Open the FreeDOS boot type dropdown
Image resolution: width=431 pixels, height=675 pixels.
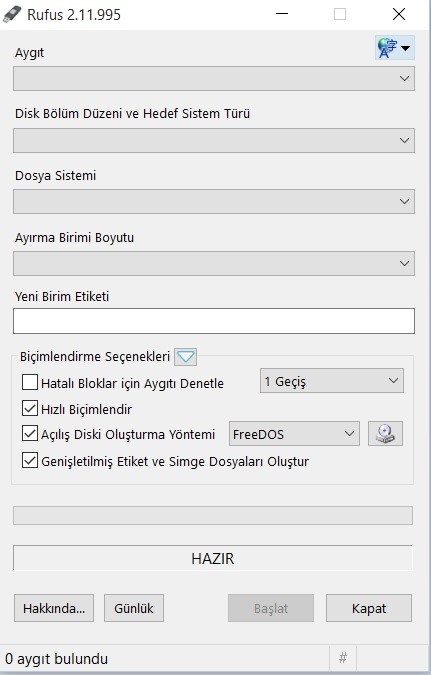294,433
